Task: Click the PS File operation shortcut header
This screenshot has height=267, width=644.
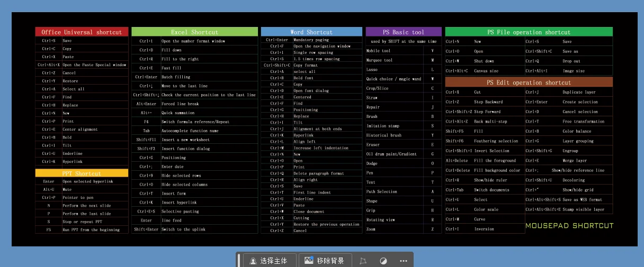Action: coord(529,32)
